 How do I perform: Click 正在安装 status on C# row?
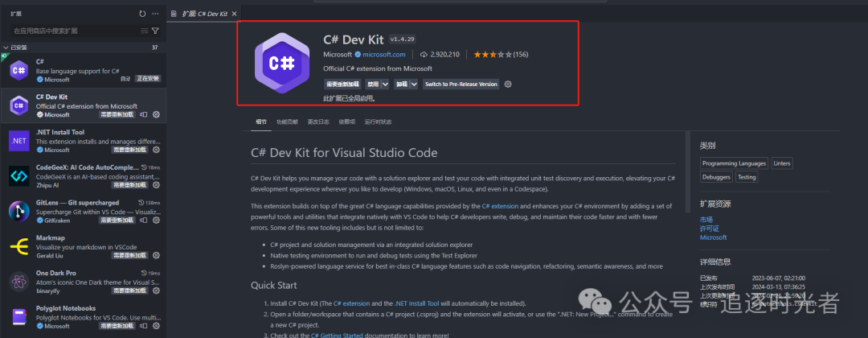pyautogui.click(x=148, y=79)
